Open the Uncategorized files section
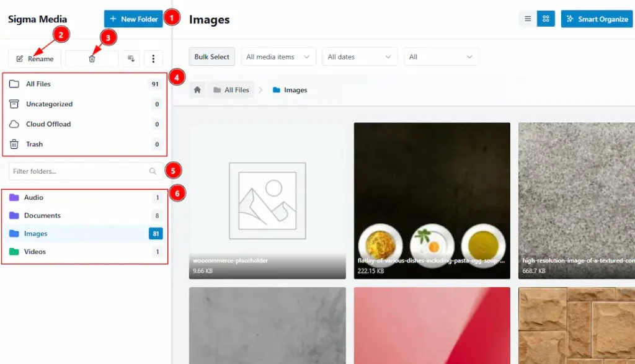635x364 pixels. [x=49, y=104]
